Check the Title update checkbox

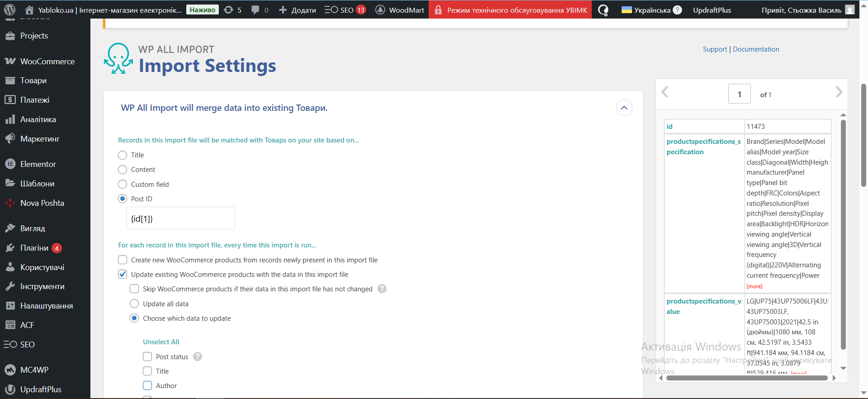coord(147,371)
